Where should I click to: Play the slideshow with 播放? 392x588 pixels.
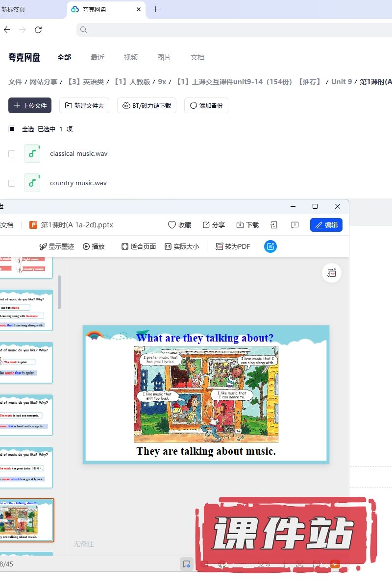click(x=94, y=246)
